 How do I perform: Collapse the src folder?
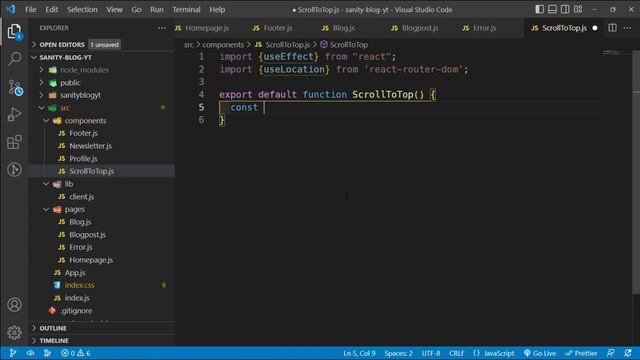coord(102,108)
